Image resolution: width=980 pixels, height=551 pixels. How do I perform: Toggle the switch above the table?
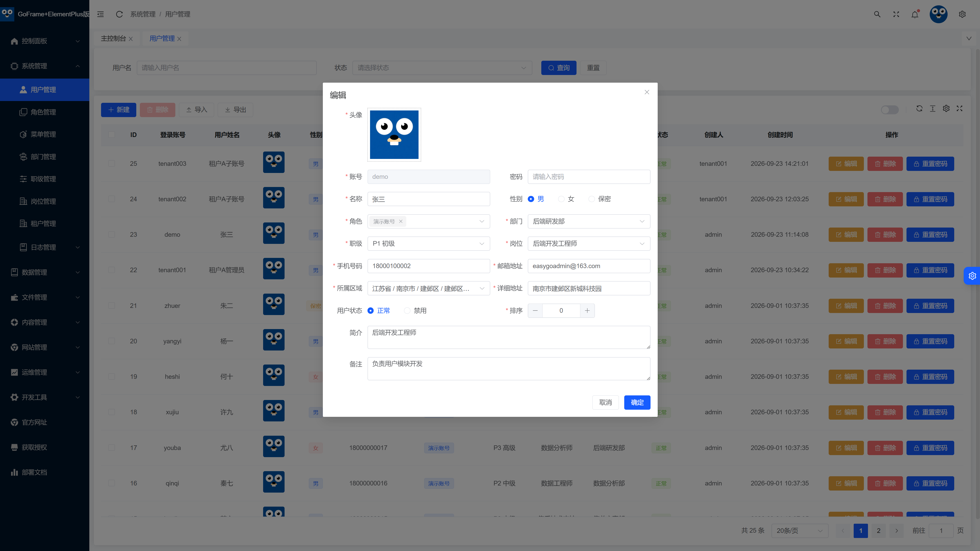click(x=890, y=109)
